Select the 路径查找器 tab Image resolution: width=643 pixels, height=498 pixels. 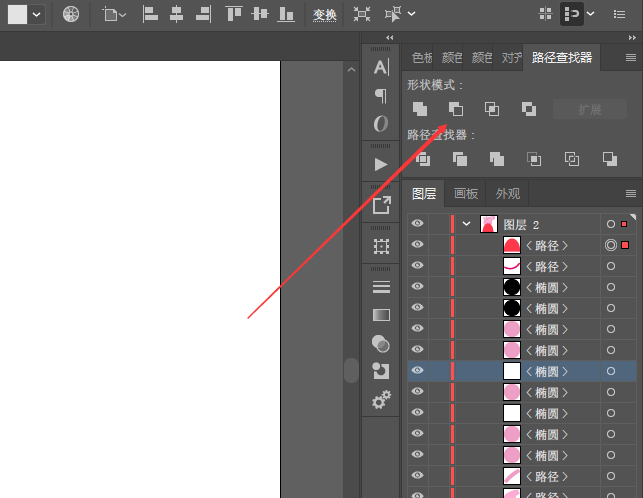(562, 58)
